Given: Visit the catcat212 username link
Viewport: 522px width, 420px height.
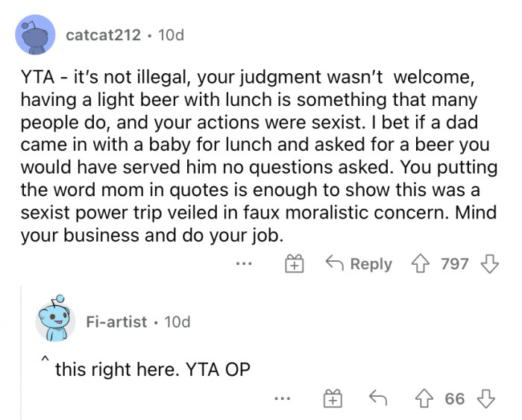Looking at the screenshot, I should tap(103, 35).
